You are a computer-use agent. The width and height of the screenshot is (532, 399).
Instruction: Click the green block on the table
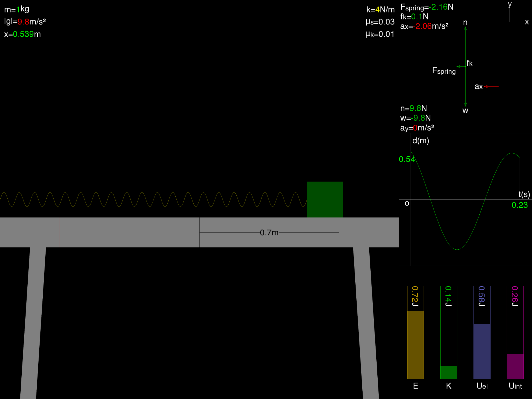tap(325, 199)
